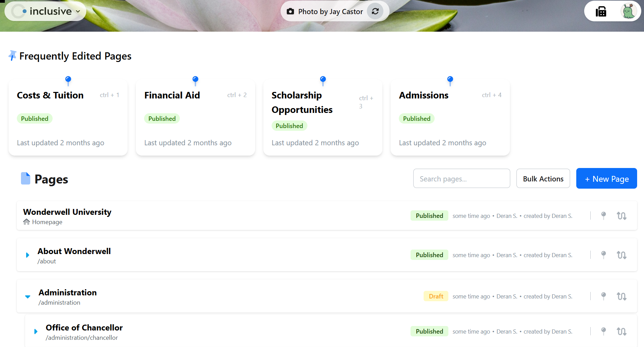Toggle the pin marker on the About Wonderwell row

pos(603,255)
